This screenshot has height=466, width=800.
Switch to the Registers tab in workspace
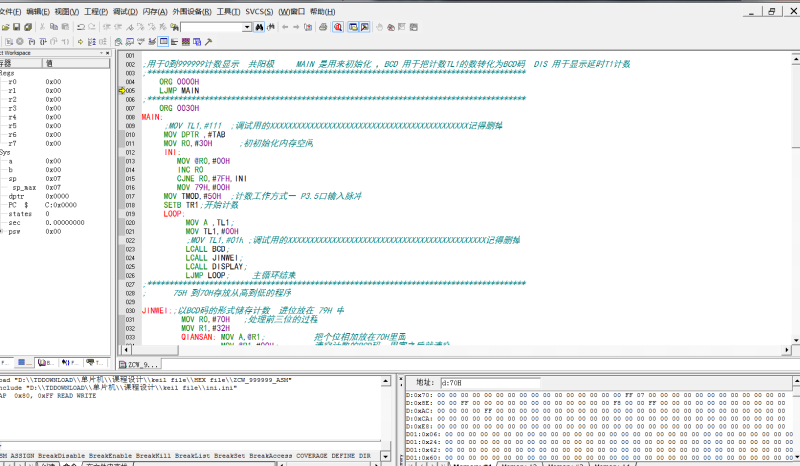(x=22, y=362)
